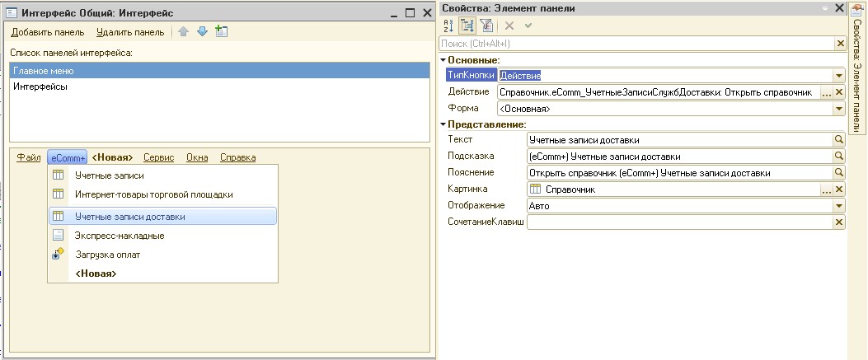Clear the Картинка field with X icon
868x360 pixels.
pyautogui.click(x=839, y=189)
